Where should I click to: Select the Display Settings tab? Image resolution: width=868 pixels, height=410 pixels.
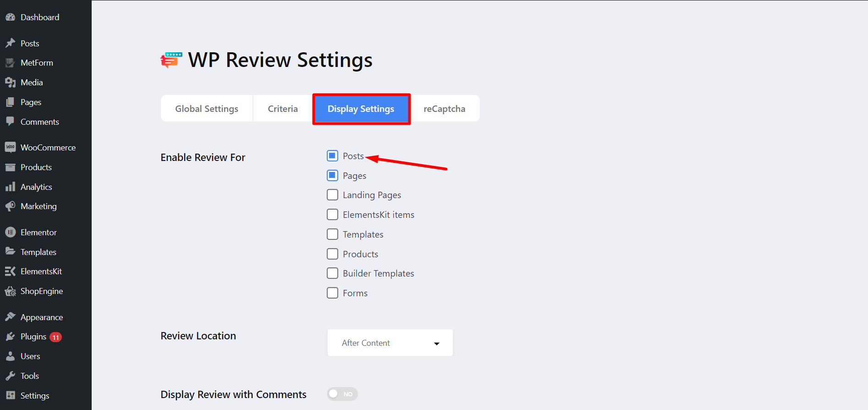(361, 109)
